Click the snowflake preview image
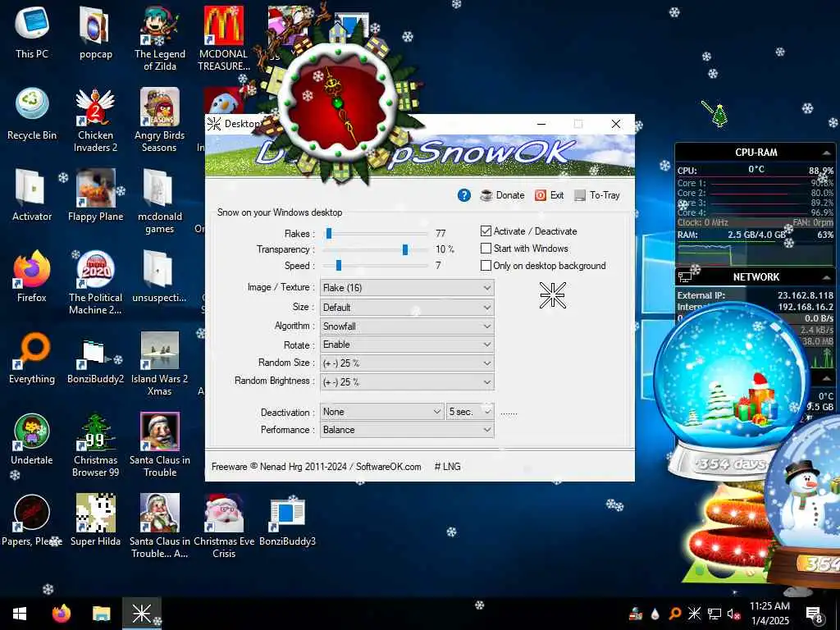The width and height of the screenshot is (840, 630). coord(552,295)
